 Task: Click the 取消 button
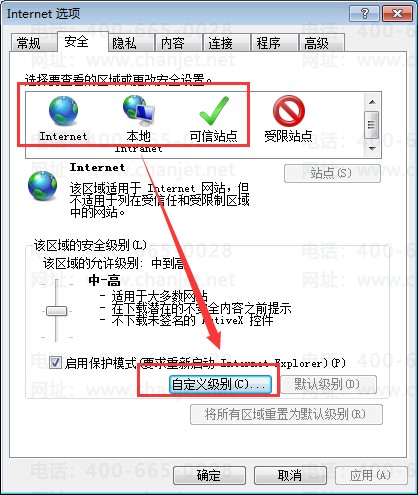click(x=290, y=475)
